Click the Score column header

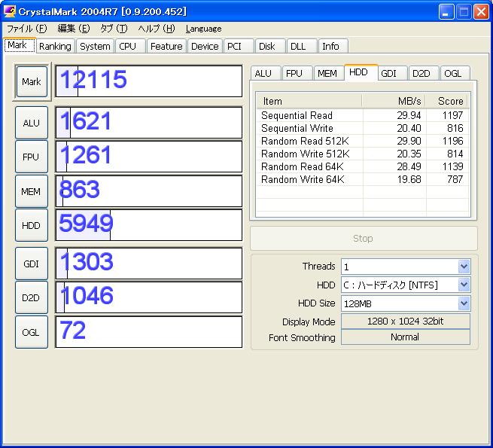point(447,101)
